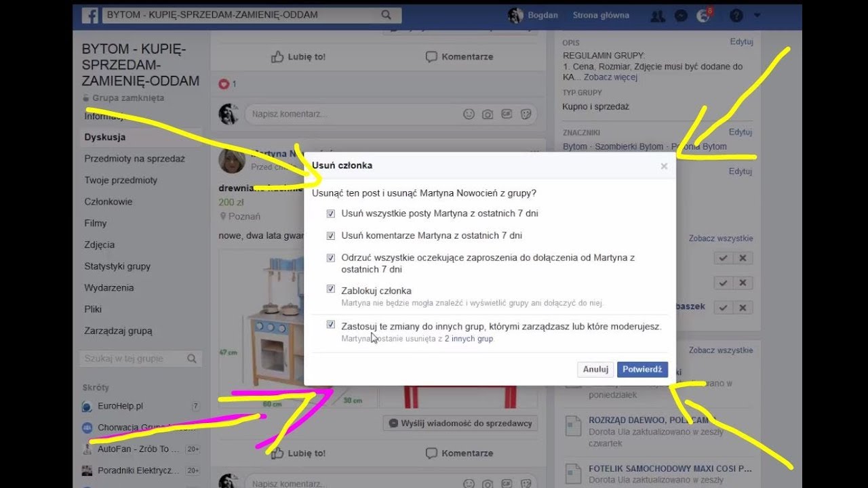This screenshot has width=868, height=488.
Task: Toggle 'Odrzuć wszystkie oczekujące zaproszenia' checkbox
Action: [331, 258]
